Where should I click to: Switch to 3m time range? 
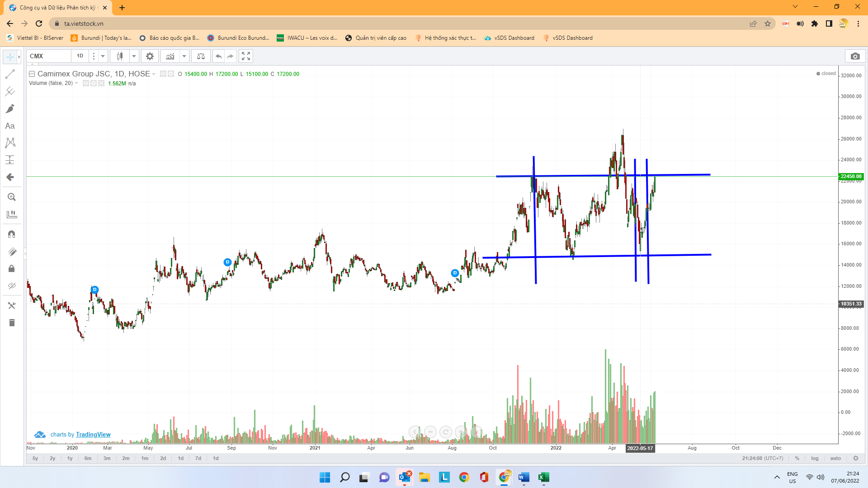coord(107,458)
